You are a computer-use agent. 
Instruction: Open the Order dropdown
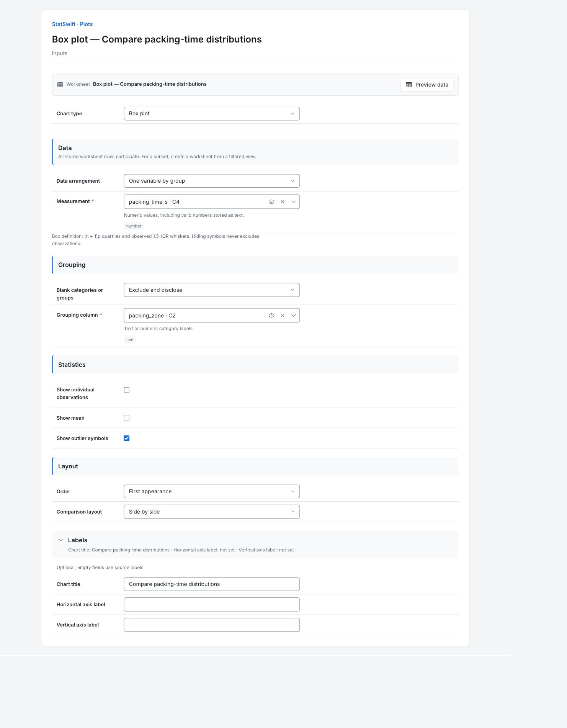(212, 491)
